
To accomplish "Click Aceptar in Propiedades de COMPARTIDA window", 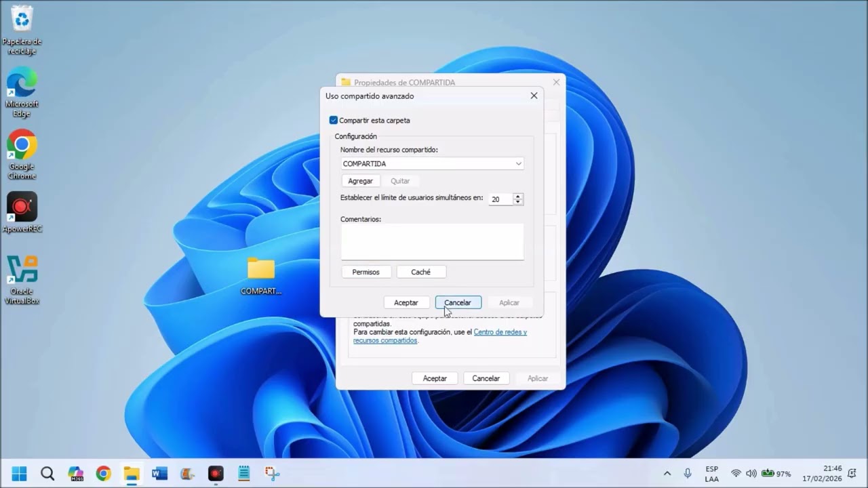I will pos(435,378).
